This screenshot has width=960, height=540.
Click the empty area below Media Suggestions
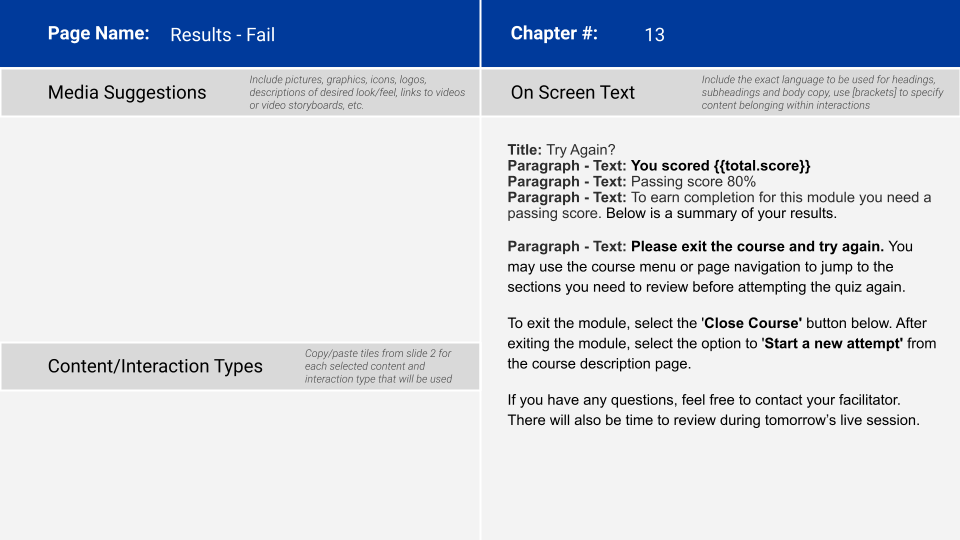240,228
